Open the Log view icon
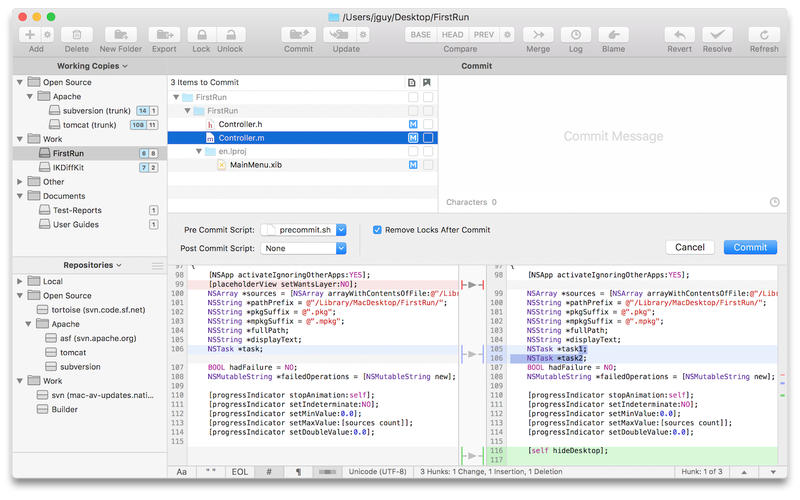 pos(576,35)
